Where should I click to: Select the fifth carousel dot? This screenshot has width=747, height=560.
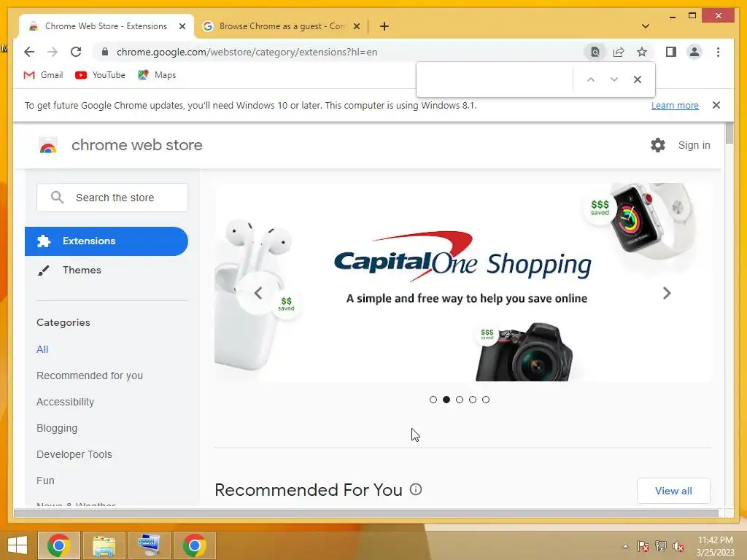[x=485, y=400]
